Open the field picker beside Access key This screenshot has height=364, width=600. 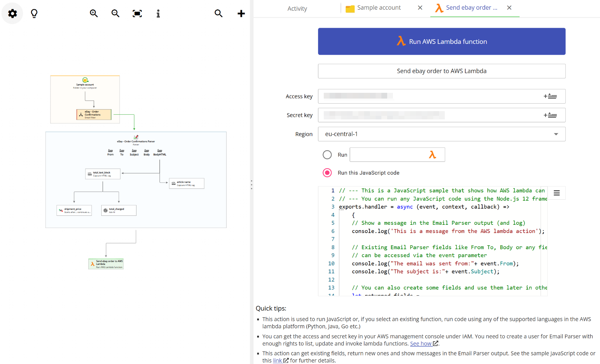[550, 96]
